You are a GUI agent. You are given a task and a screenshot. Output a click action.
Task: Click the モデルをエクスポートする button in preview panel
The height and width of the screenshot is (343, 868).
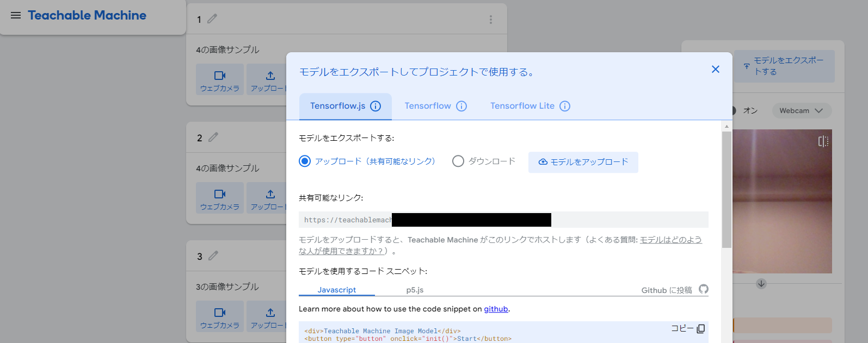pos(784,66)
